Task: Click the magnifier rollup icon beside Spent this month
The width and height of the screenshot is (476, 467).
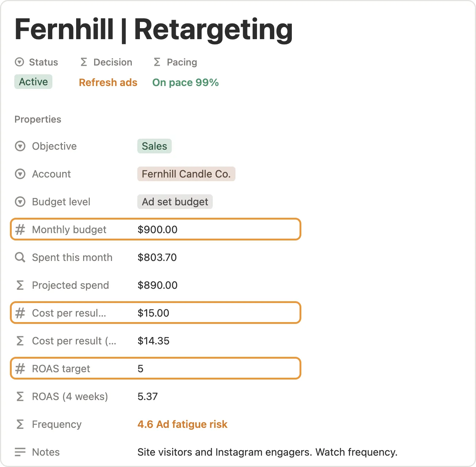Action: 20,258
